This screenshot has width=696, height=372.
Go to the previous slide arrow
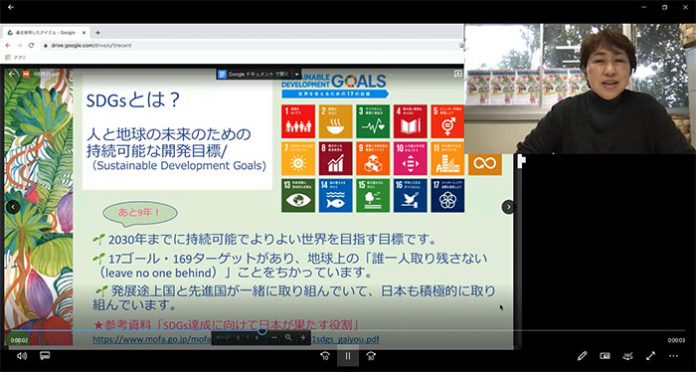(x=13, y=207)
